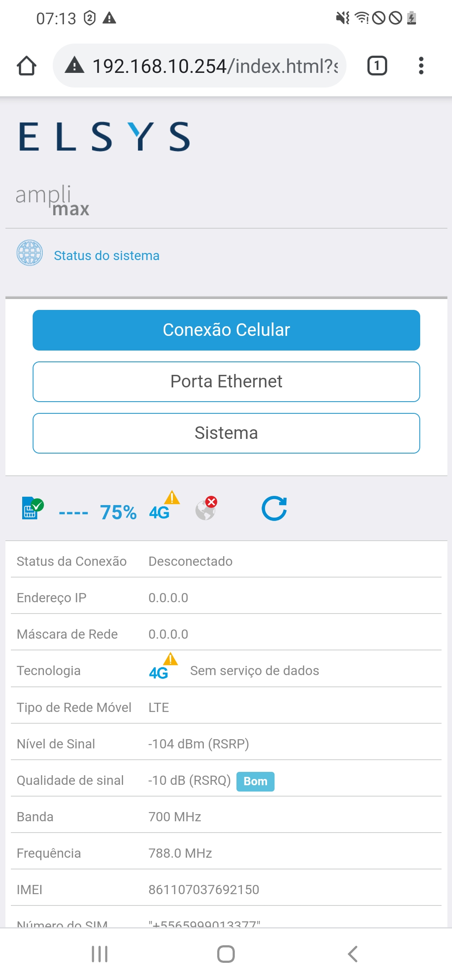452x980 pixels.
Task: Tap the Android recent apps button
Action: pos(100,954)
